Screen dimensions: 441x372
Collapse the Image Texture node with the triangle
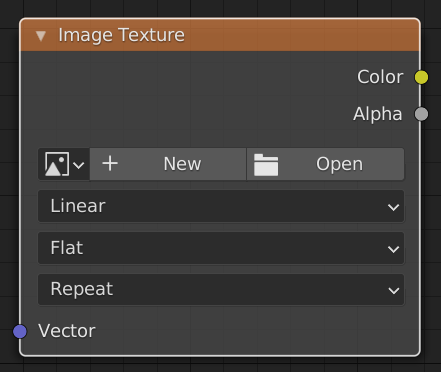[41, 36]
